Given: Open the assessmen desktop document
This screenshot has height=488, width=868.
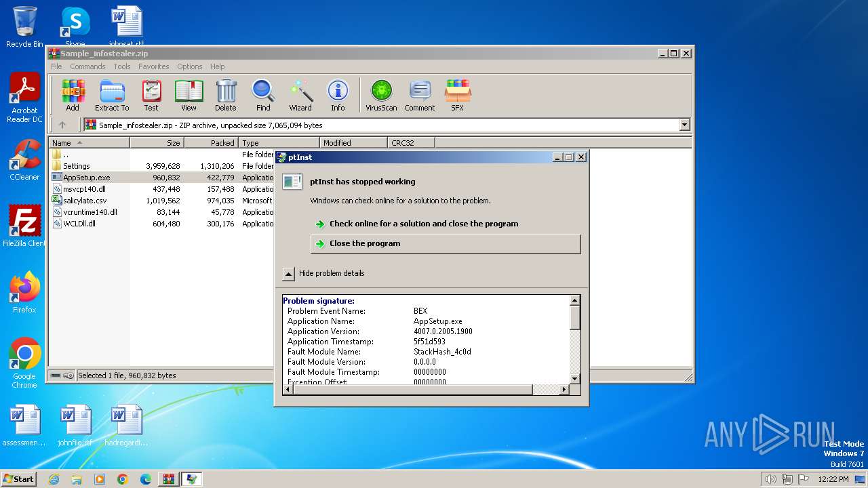Looking at the screenshot, I should [24, 426].
